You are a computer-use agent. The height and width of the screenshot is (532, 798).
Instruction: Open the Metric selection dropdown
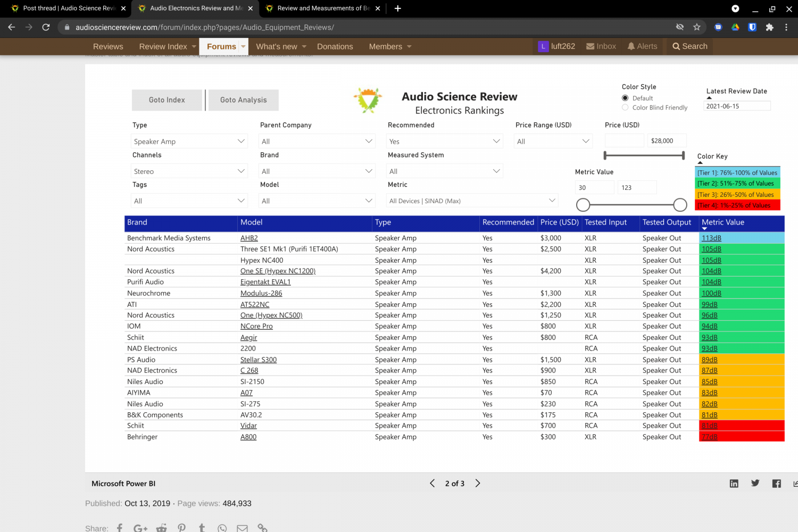[x=472, y=201]
